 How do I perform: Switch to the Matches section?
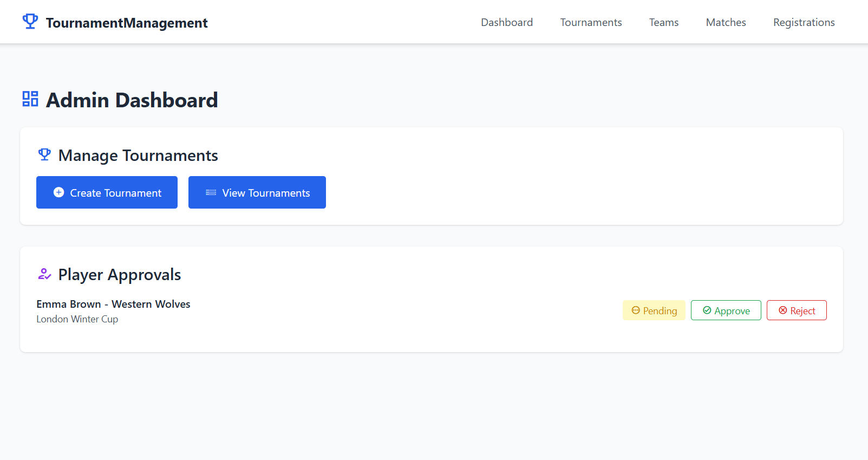726,22
